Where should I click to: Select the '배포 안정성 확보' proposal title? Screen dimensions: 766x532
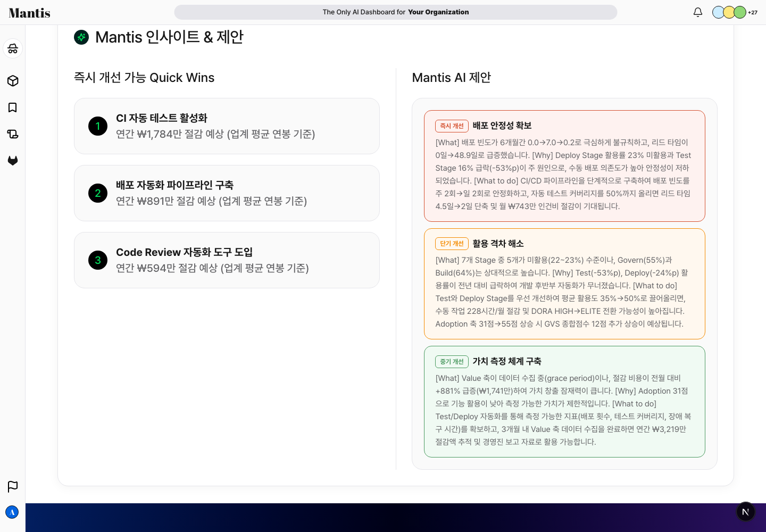[502, 126]
